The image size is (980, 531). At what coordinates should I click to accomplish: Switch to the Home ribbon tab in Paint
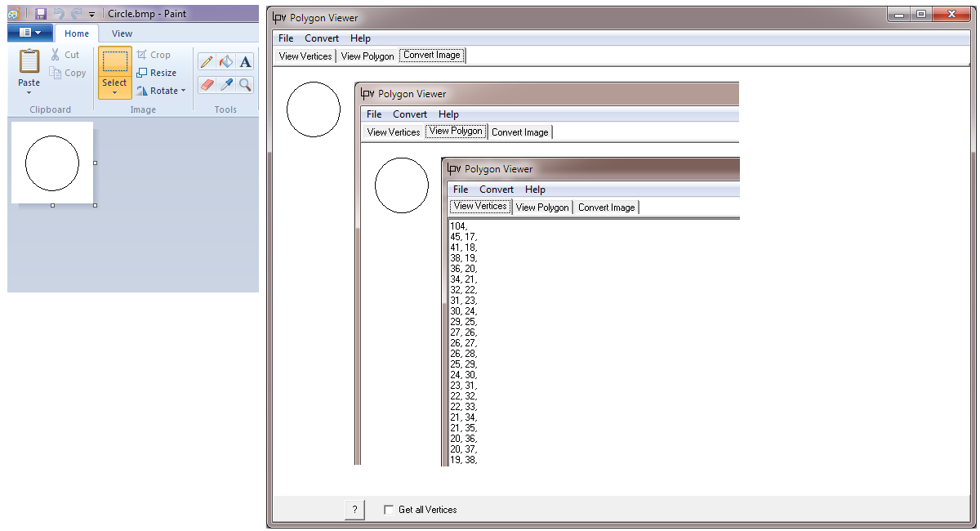click(77, 33)
